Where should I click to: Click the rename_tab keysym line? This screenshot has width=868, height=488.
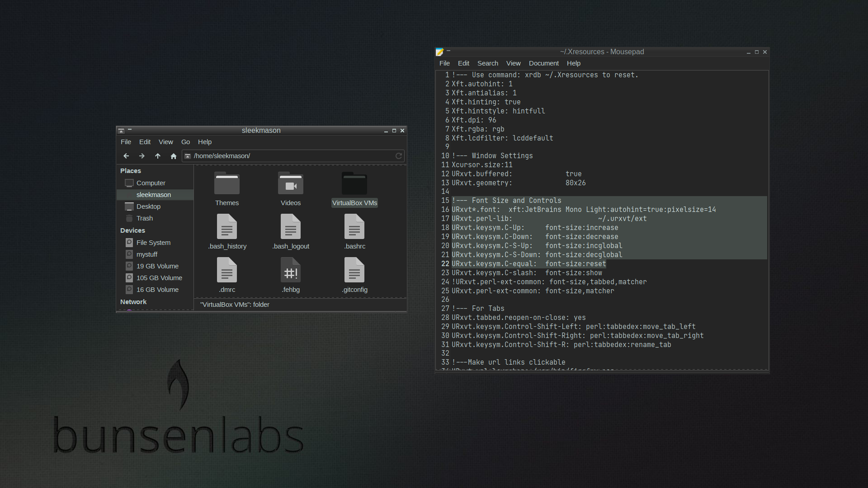(x=561, y=345)
